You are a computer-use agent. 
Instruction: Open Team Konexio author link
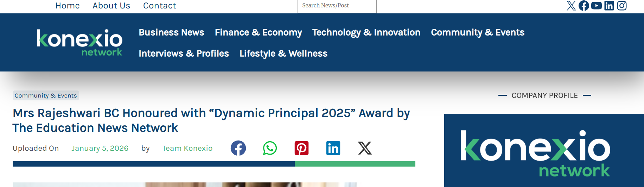click(187, 148)
